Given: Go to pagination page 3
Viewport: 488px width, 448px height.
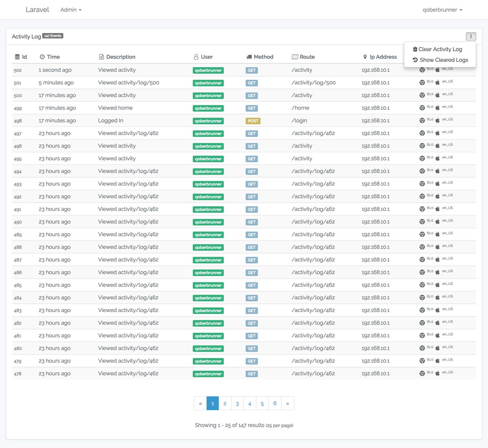Looking at the screenshot, I should click(237, 403).
